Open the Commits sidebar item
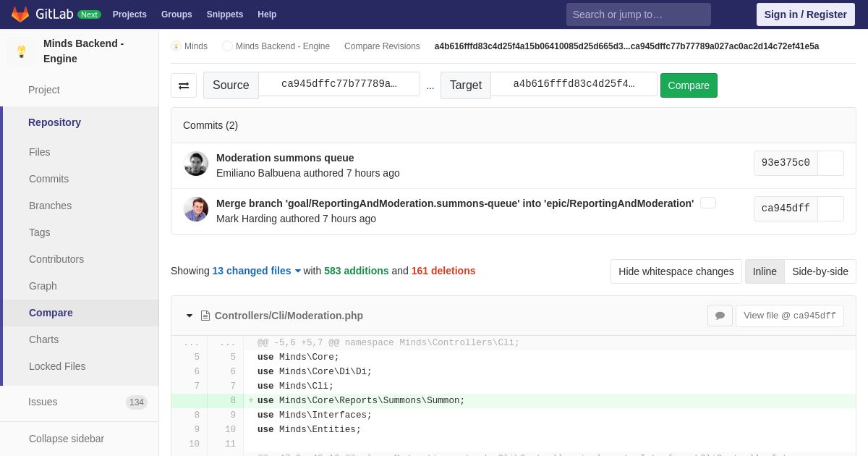Screen dimensions: 868x456 pyautogui.click(x=48, y=179)
